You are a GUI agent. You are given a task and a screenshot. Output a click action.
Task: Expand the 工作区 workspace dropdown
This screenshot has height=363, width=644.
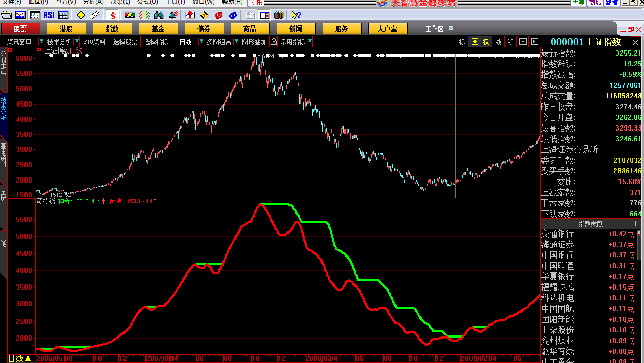(451, 29)
